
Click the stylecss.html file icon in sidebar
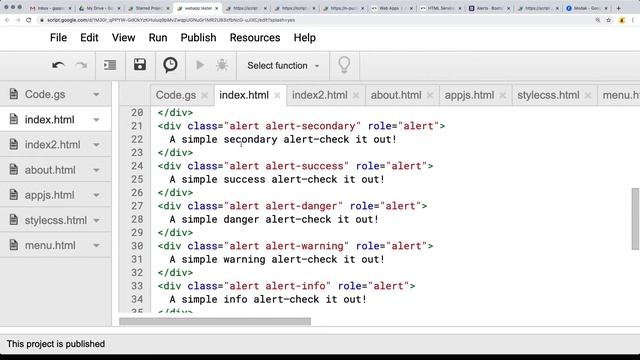14,220
